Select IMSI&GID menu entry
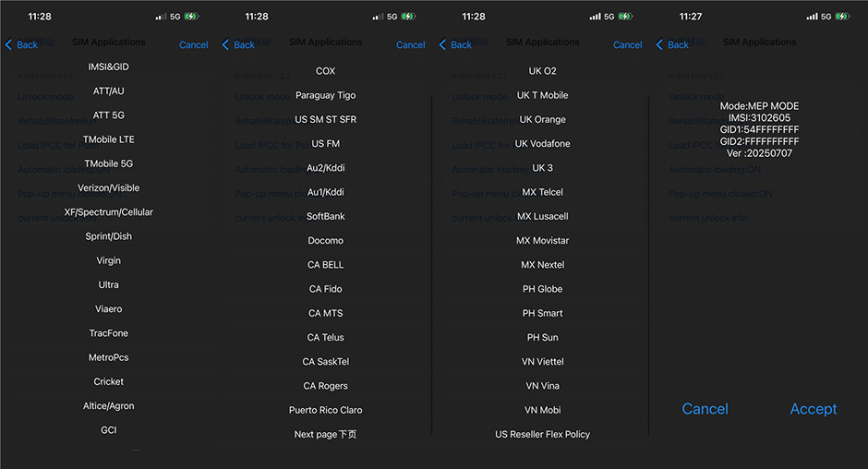 [109, 67]
